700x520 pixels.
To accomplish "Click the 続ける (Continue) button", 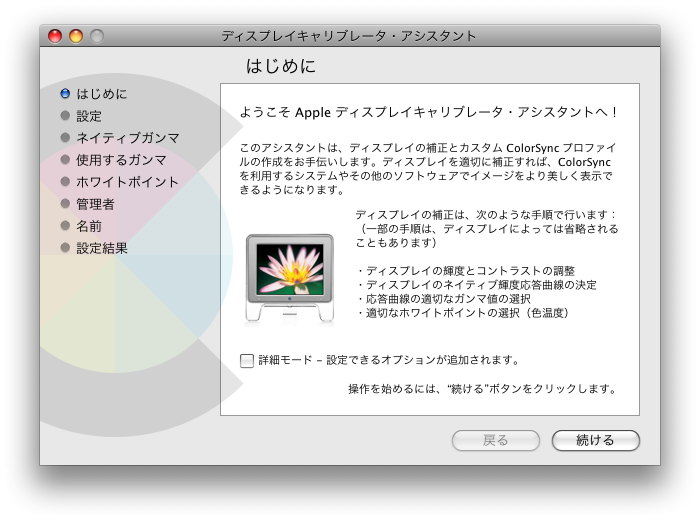I will [x=596, y=440].
